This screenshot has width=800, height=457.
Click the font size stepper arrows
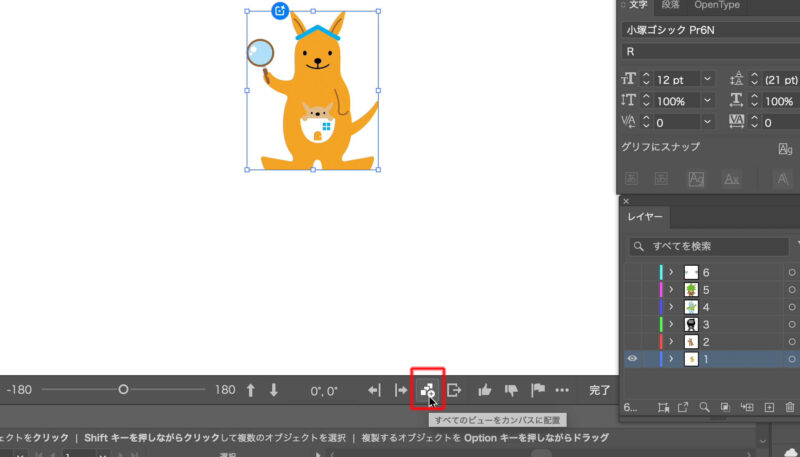click(646, 79)
